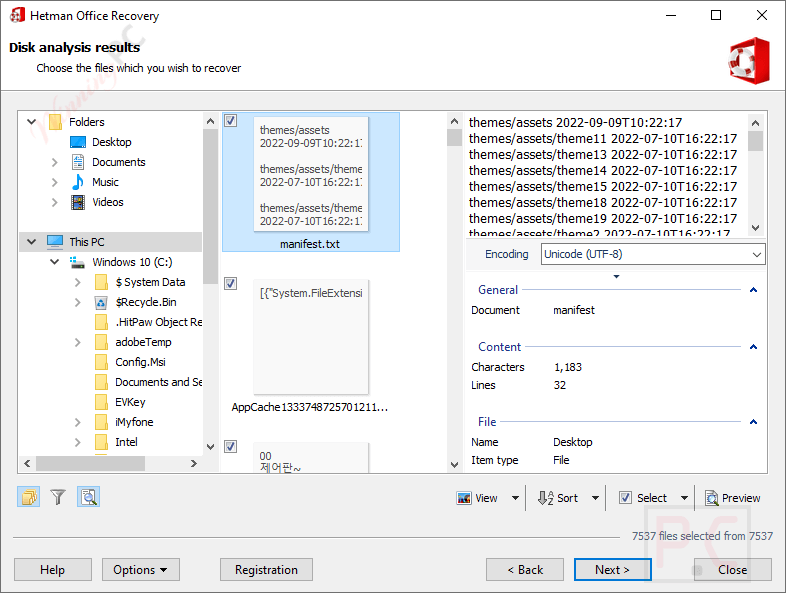Screen dimensions: 786x593
Task: Click the Close button
Action: (732, 570)
